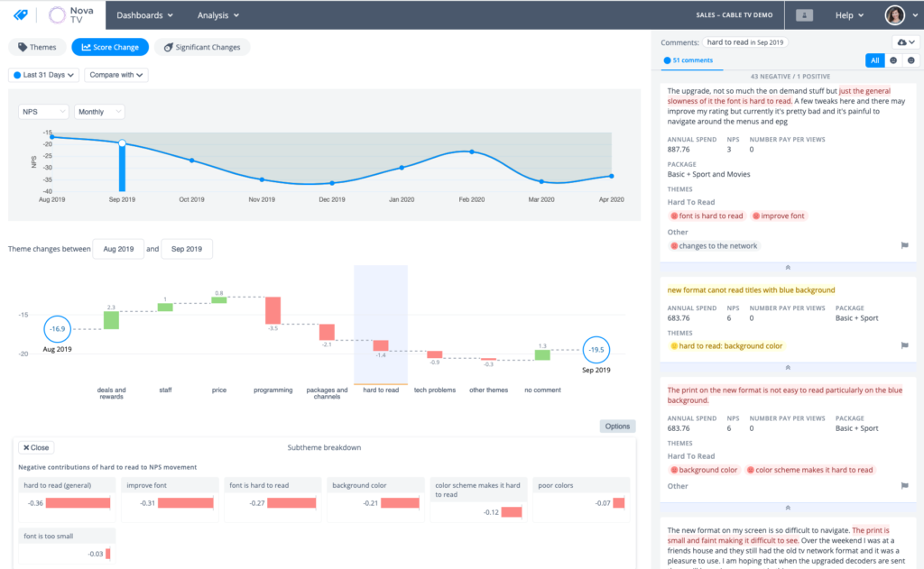This screenshot has height=569, width=924.
Task: Flag the first comment about slowness
Action: 904,245
